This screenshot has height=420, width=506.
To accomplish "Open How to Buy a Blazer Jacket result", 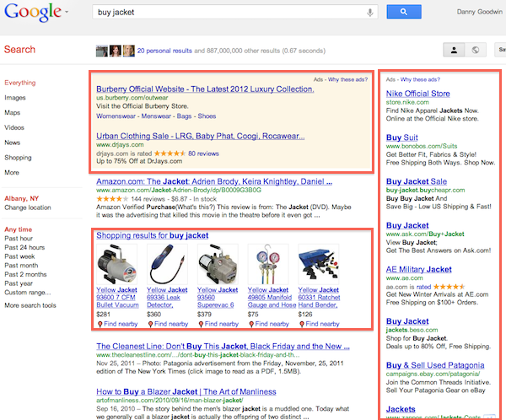I will pyautogui.click(x=186, y=392).
